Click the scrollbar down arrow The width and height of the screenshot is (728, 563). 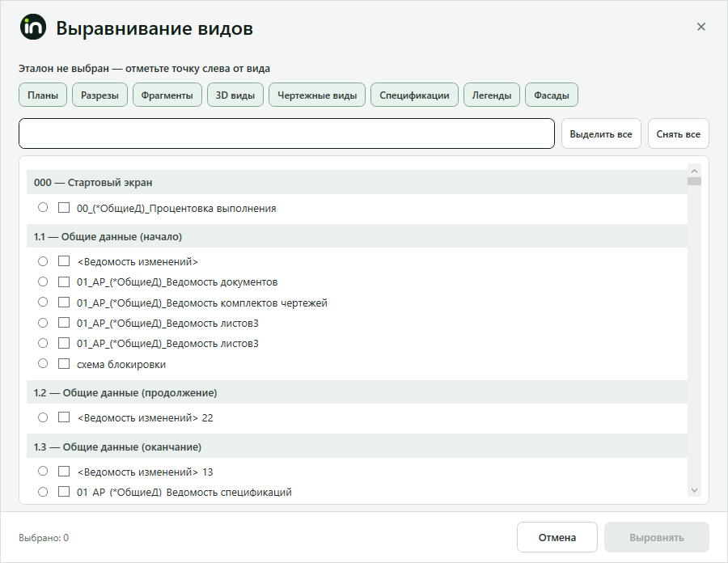point(694,490)
